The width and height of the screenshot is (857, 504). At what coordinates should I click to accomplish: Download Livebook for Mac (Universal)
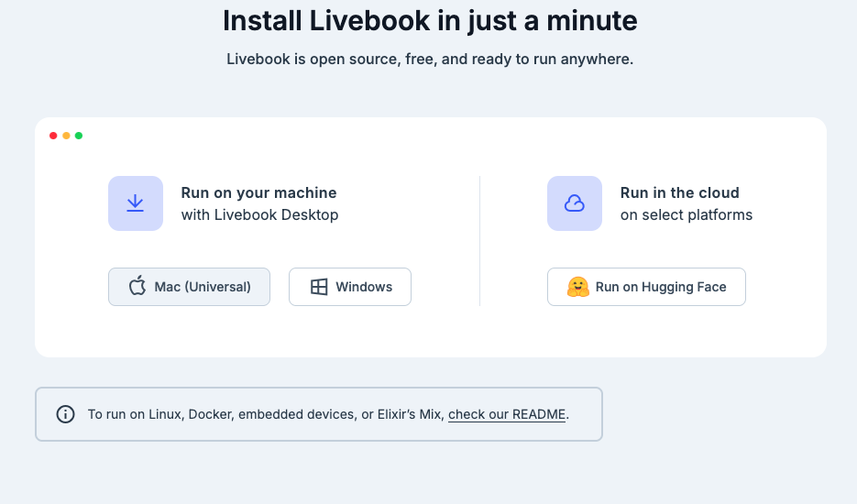pyautogui.click(x=189, y=287)
